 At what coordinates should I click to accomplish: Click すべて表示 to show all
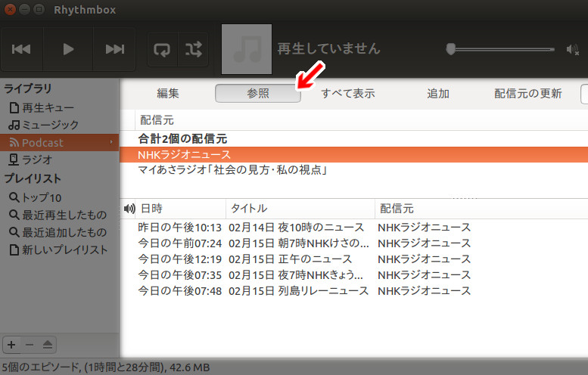pyautogui.click(x=348, y=93)
